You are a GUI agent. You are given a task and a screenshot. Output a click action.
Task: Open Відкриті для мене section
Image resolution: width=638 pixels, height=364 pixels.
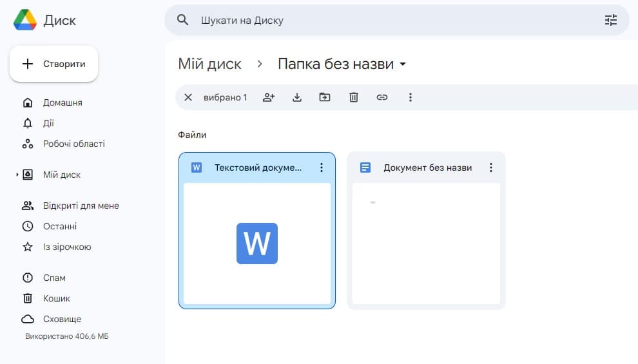pos(81,206)
